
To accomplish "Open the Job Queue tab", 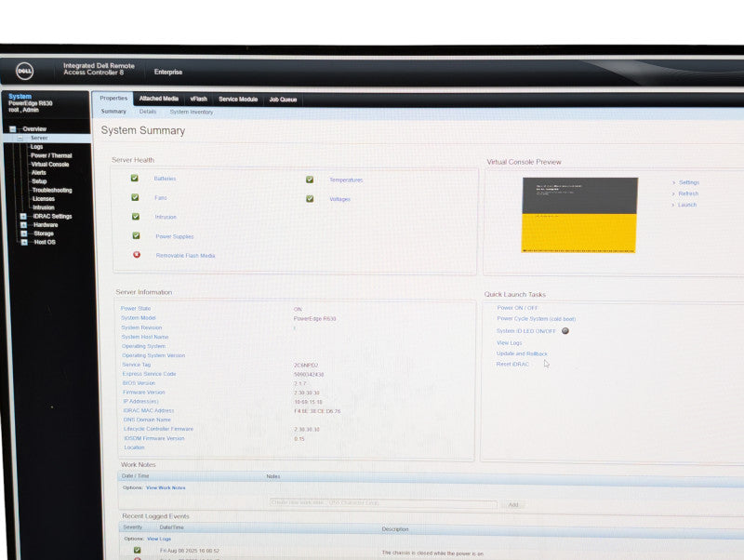I will pyautogui.click(x=283, y=100).
